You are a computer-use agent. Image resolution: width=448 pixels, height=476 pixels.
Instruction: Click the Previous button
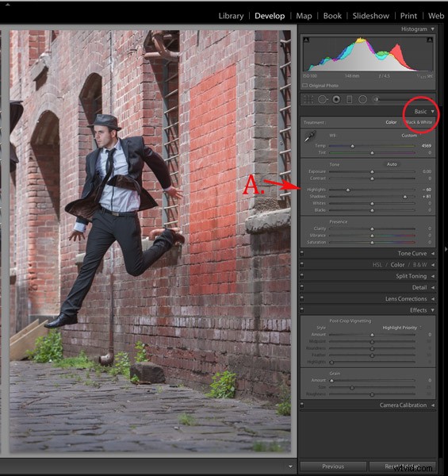(333, 466)
